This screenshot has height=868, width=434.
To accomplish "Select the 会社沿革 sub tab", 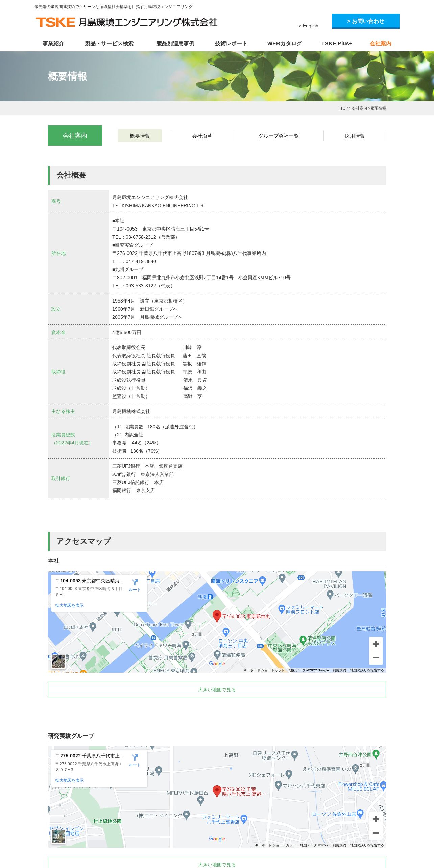I will [x=202, y=136].
